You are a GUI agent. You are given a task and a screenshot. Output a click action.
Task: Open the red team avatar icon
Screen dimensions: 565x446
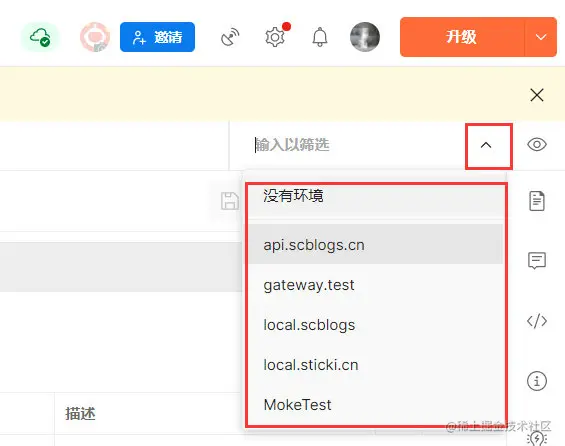95,37
